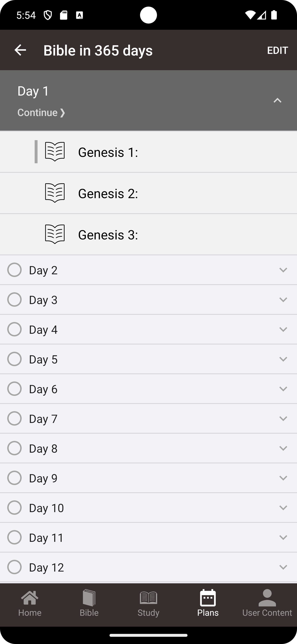Expand the Day 7 readings
The width and height of the screenshot is (297, 644).
point(283,418)
